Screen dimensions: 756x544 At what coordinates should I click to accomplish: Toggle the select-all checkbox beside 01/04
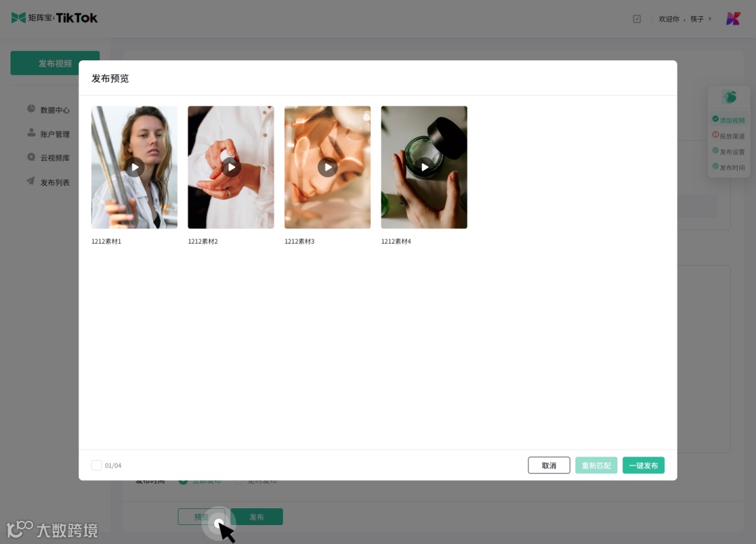[97, 465]
